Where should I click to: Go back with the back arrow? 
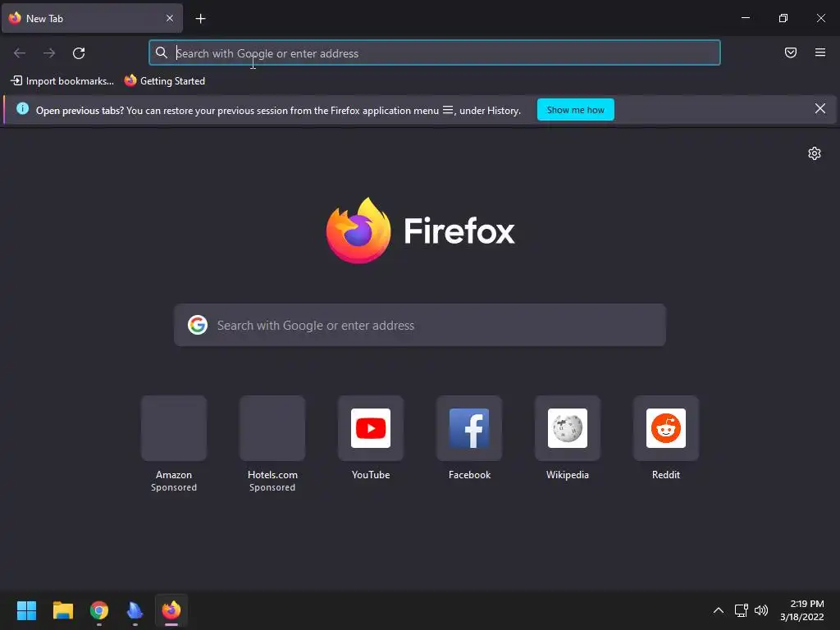tap(20, 52)
